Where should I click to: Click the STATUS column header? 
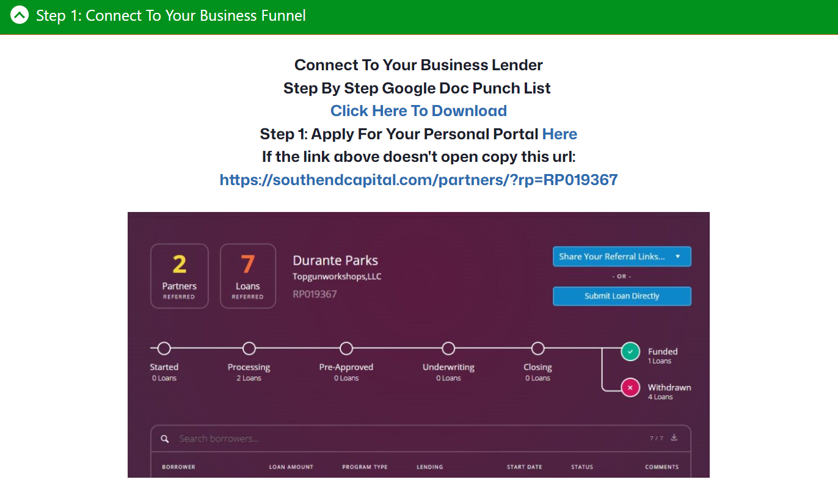coord(582,467)
